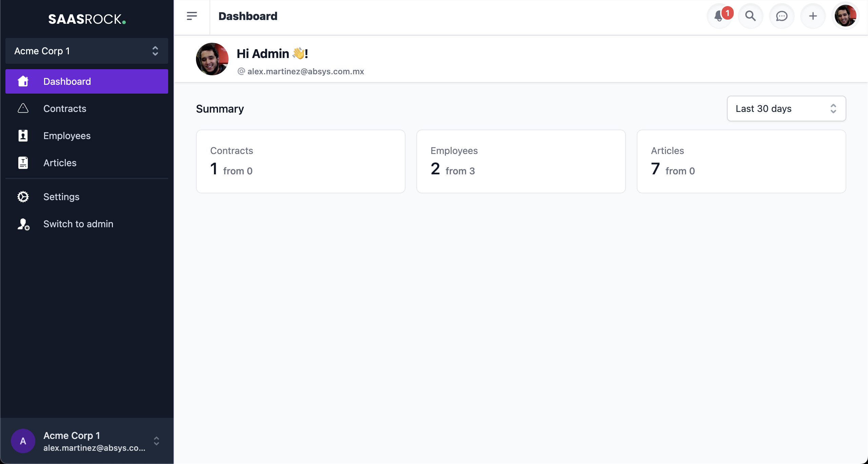Image resolution: width=868 pixels, height=464 pixels.
Task: Open the chat message icon
Action: [781, 16]
